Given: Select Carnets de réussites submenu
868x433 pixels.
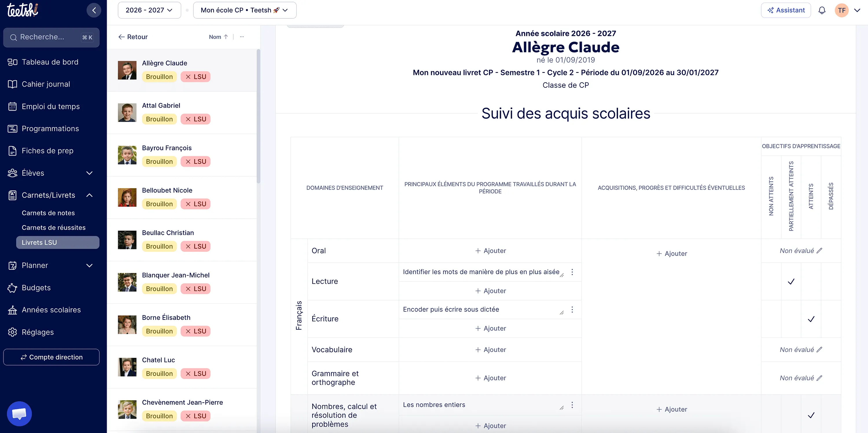Looking at the screenshot, I should click(54, 228).
